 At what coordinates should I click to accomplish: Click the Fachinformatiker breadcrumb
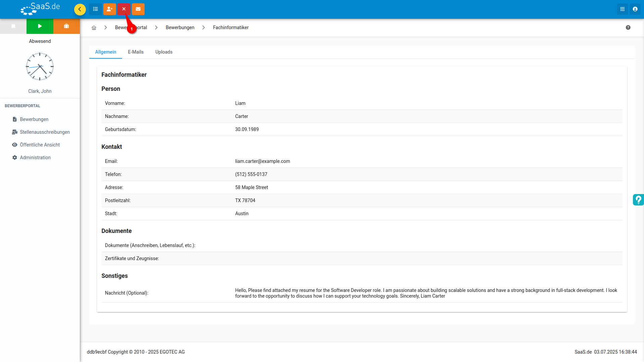(x=231, y=27)
